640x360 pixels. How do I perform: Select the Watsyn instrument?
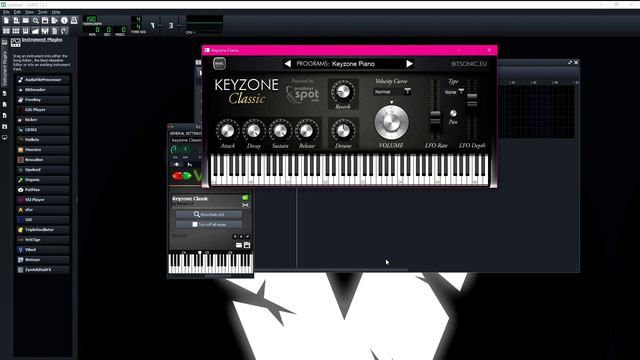[x=43, y=260]
